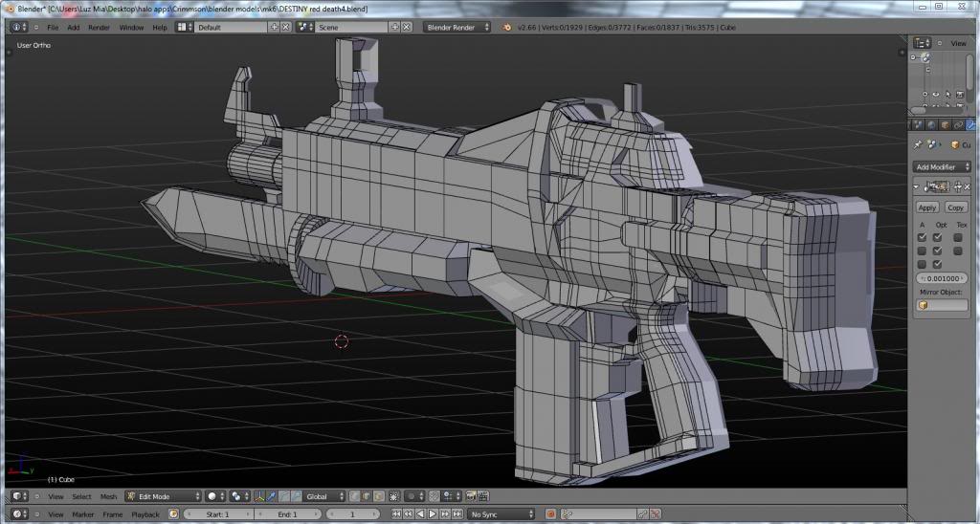Click the End: 1 frame field

(x=288, y=514)
